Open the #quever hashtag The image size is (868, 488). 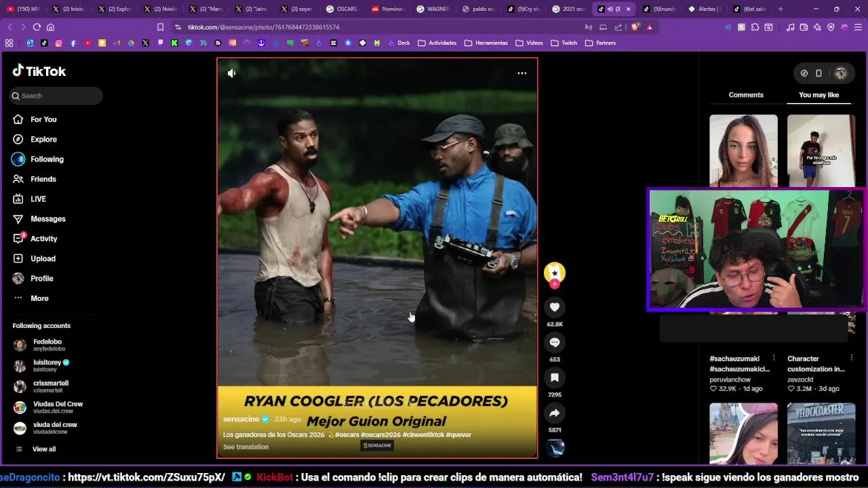tap(458, 435)
